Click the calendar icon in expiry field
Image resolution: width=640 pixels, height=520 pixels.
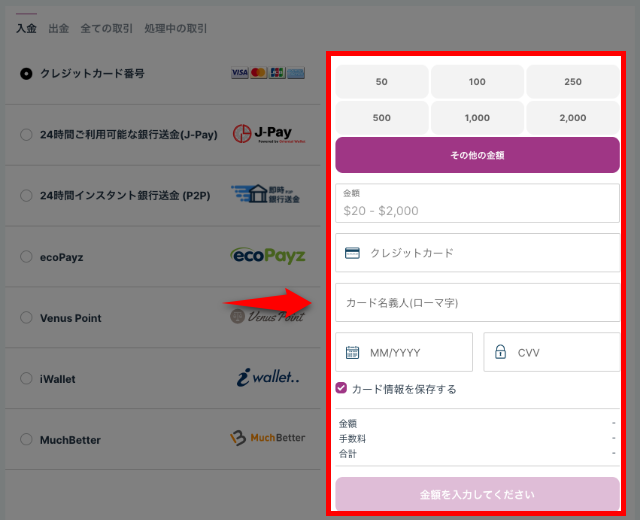pyautogui.click(x=352, y=353)
